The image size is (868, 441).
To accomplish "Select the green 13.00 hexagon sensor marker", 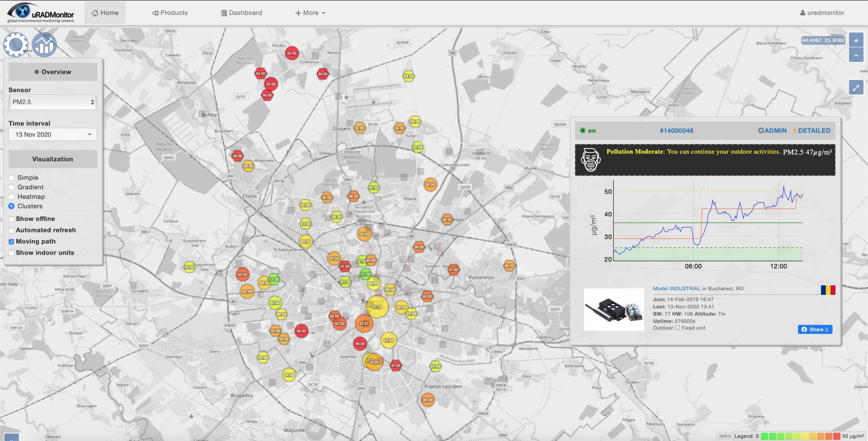I will [274, 279].
